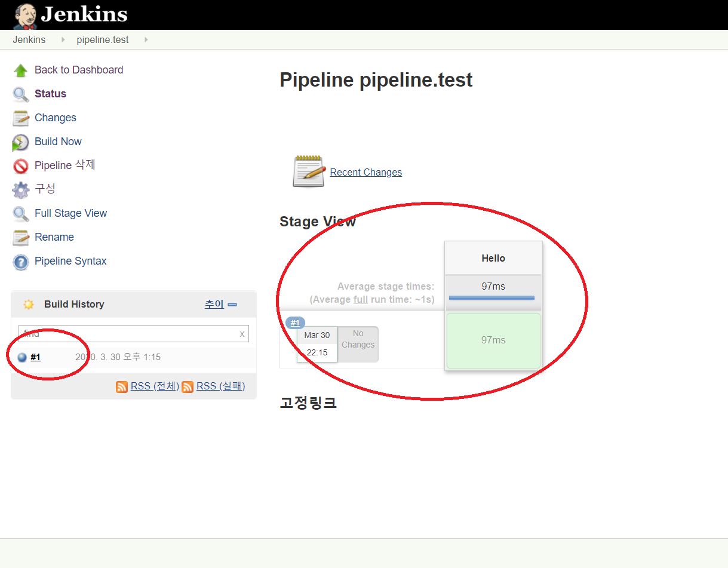
Task: Click the Mar 30 22:15 build date box
Action: [x=317, y=344]
